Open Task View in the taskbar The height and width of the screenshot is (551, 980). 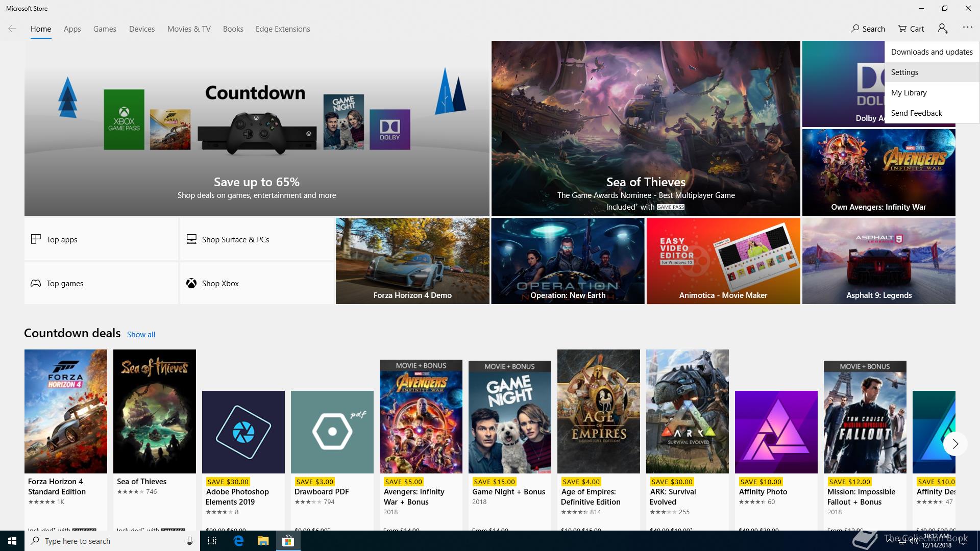[212, 541]
